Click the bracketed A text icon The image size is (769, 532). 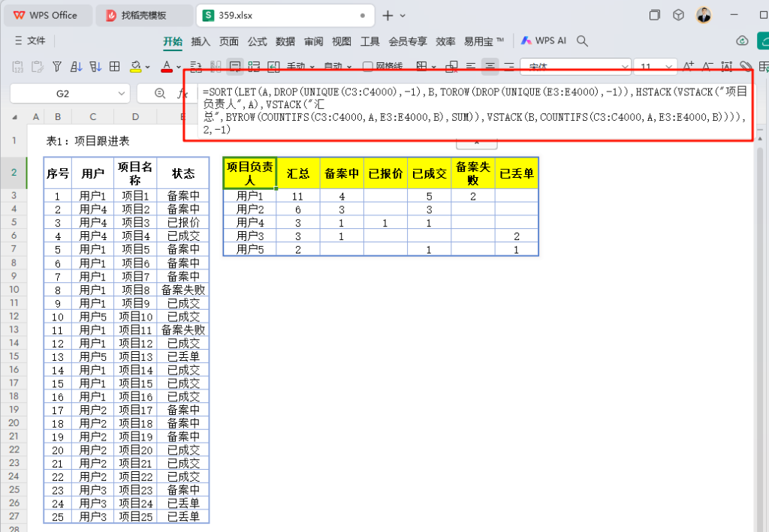[x=726, y=66]
